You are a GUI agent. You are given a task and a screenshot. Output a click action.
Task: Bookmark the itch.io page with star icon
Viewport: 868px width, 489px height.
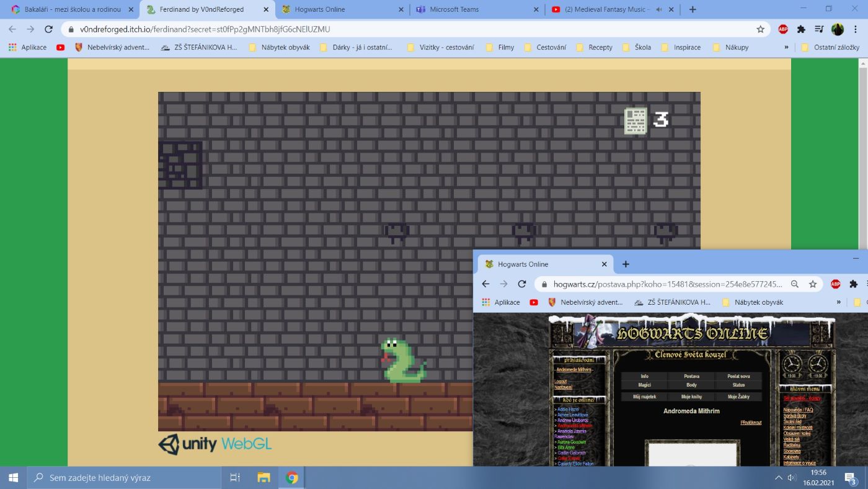[760, 29]
